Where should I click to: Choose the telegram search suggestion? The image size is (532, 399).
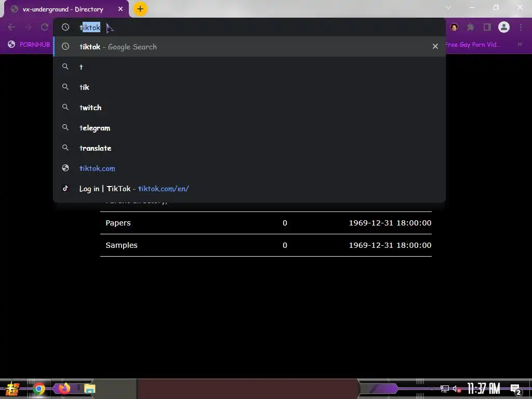click(249, 128)
